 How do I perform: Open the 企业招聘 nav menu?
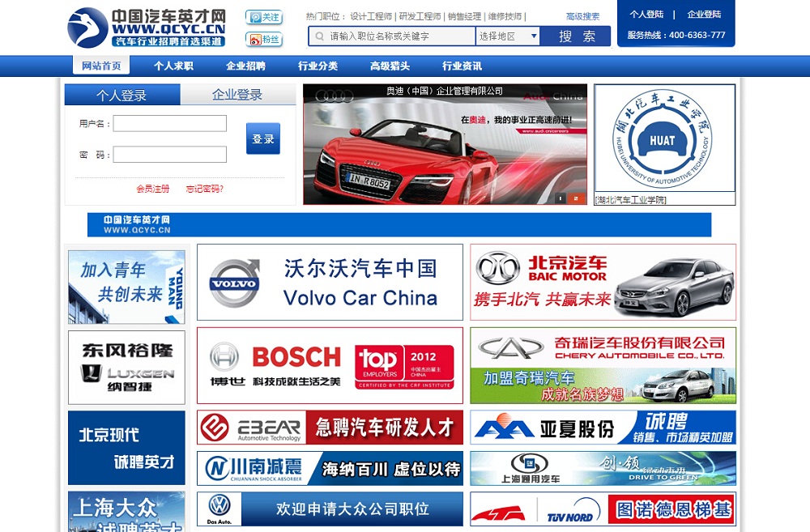[245, 66]
